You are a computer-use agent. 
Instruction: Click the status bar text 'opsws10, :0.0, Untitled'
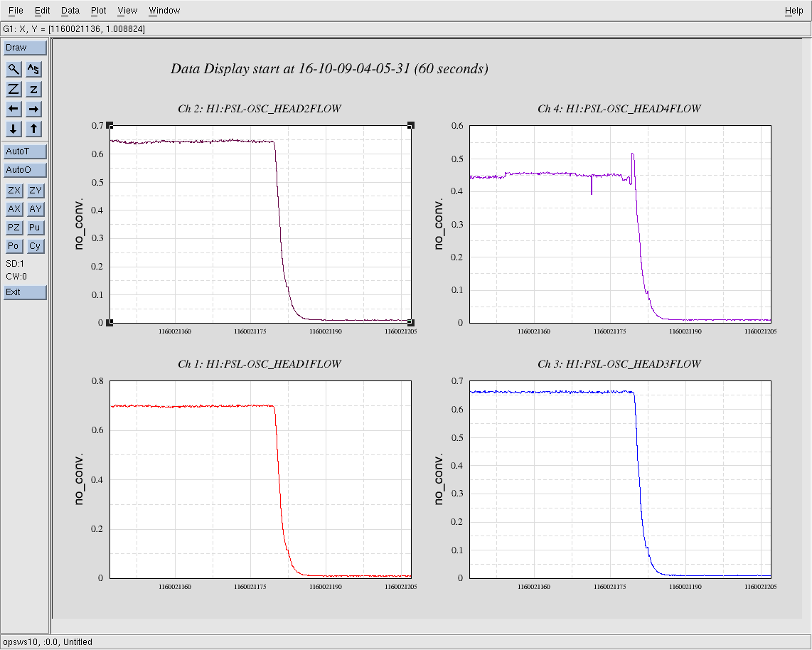pyautogui.click(x=48, y=642)
